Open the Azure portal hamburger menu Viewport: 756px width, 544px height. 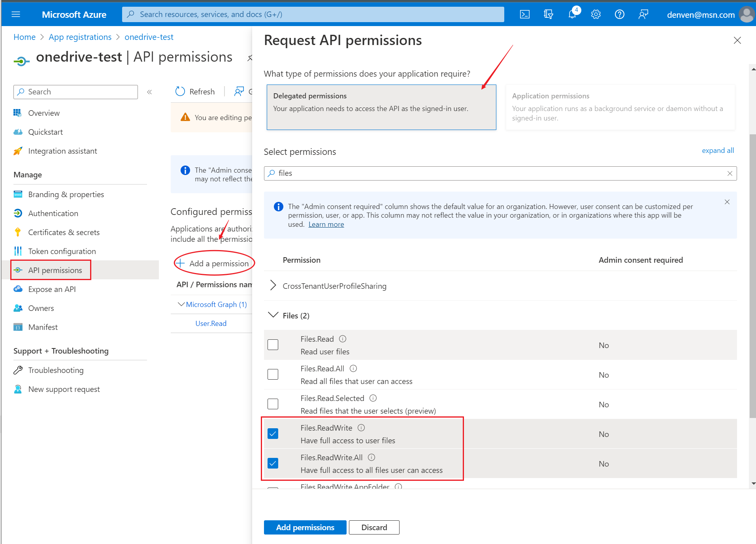(x=16, y=15)
